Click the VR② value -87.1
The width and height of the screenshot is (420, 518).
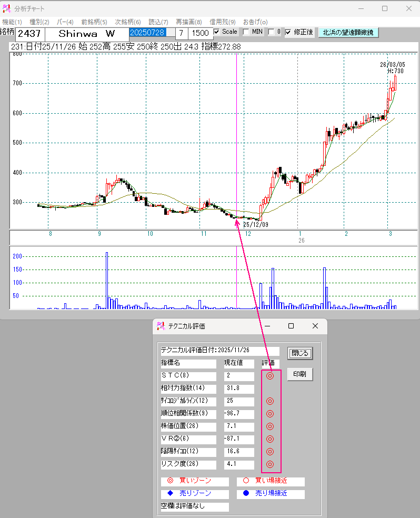point(239,439)
